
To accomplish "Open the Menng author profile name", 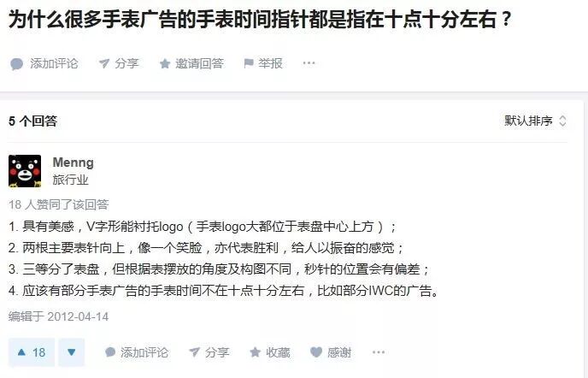I will click(x=73, y=162).
